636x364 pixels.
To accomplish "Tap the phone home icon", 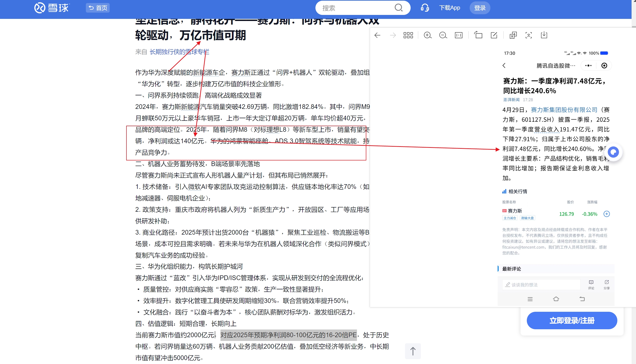I will [556, 299].
